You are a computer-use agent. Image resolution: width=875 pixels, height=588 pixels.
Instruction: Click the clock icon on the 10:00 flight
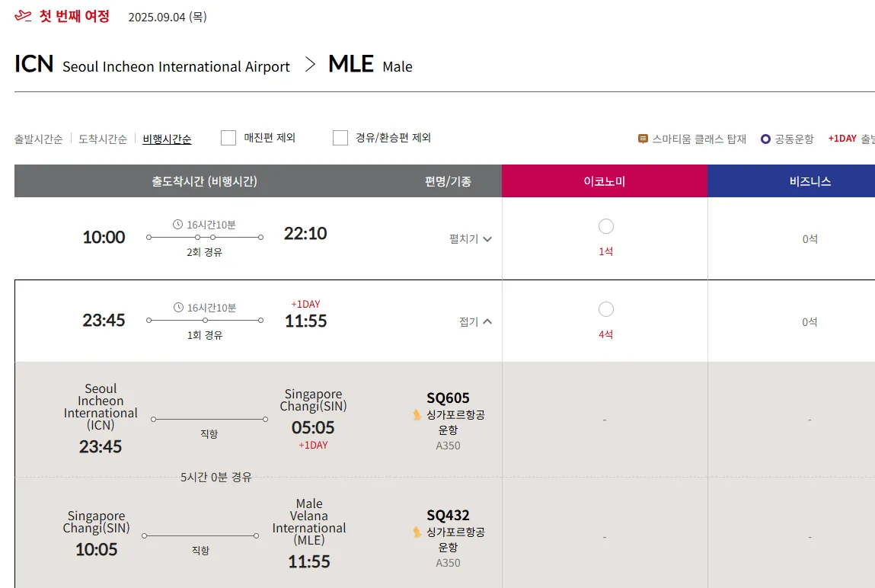(x=178, y=225)
